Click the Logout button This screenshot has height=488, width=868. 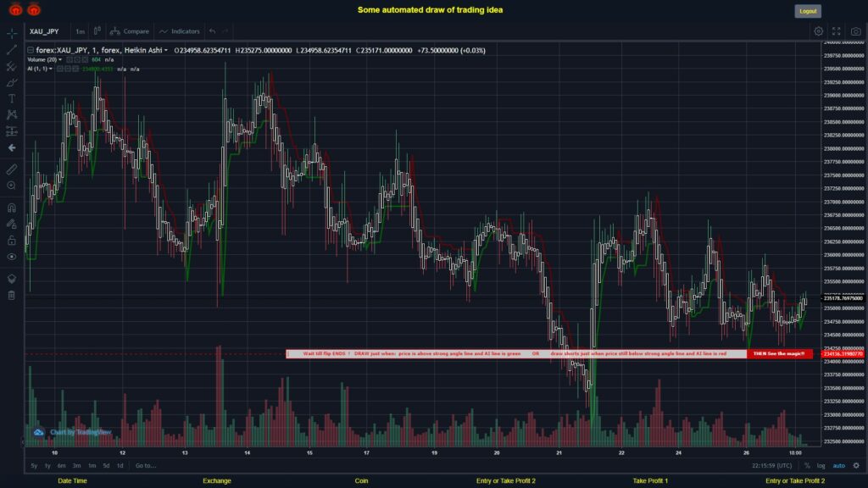[x=808, y=11]
